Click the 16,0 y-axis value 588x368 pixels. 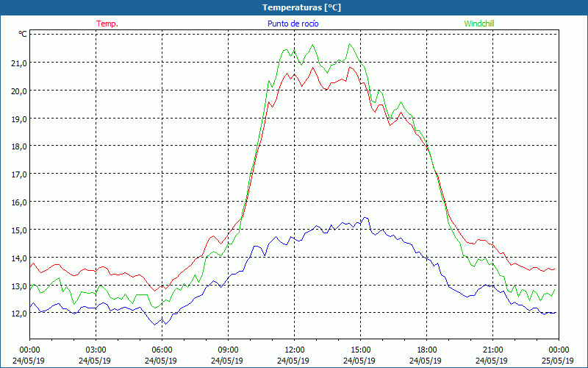click(x=19, y=202)
